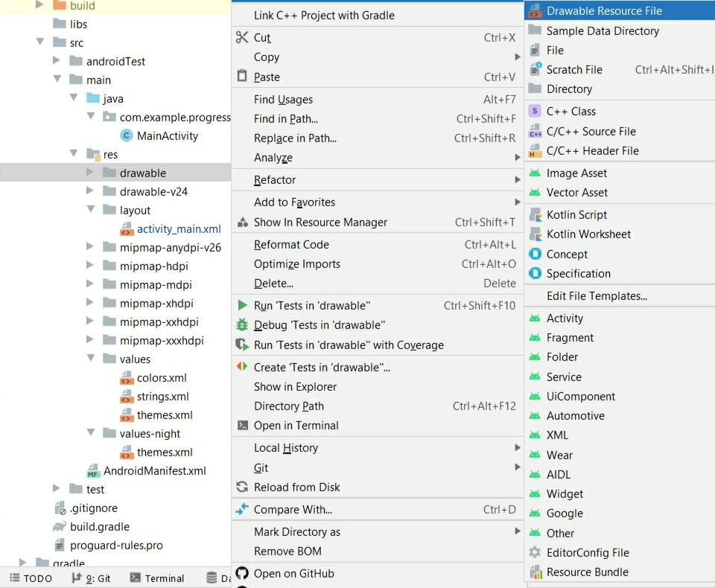Select the .gitignore file
Screen dimensions: 715x588
point(94,508)
